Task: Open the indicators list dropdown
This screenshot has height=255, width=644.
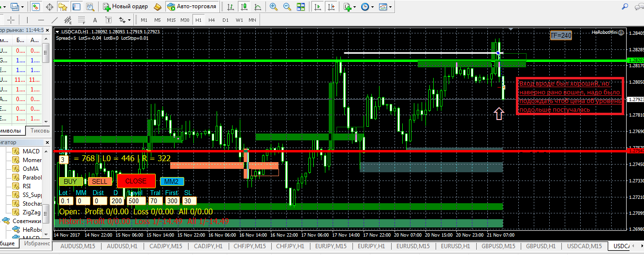Action: 350,7
